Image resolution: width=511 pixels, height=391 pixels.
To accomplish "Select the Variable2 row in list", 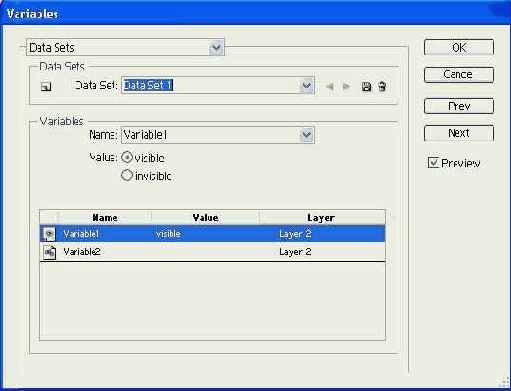I will coord(212,252).
